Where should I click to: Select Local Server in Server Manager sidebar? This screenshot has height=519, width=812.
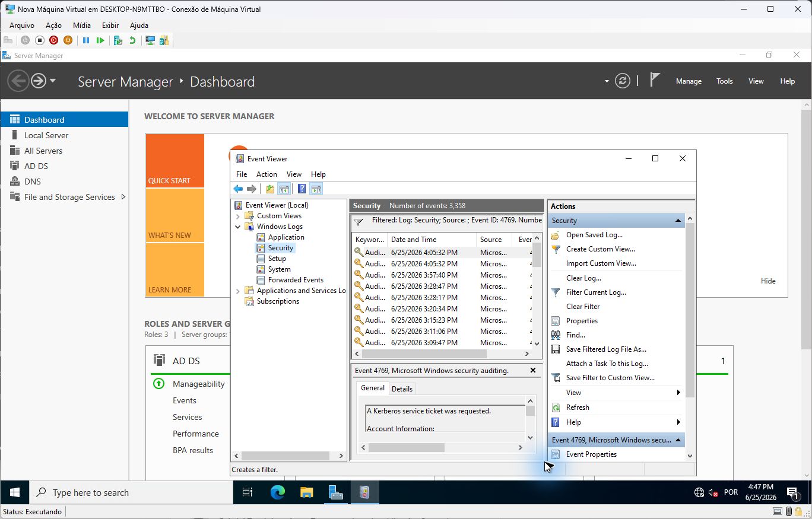[46, 135]
